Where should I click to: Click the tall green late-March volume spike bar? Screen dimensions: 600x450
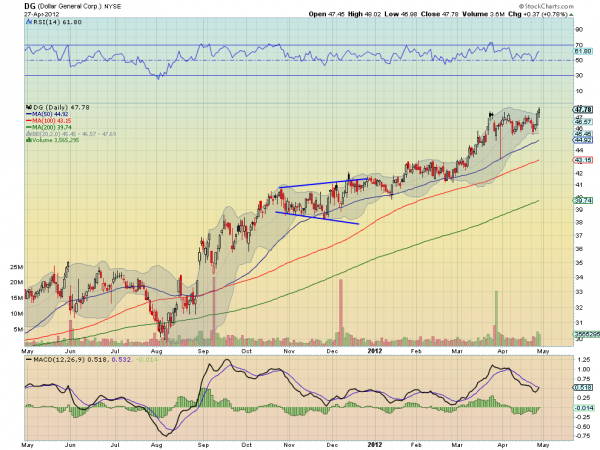(496, 318)
